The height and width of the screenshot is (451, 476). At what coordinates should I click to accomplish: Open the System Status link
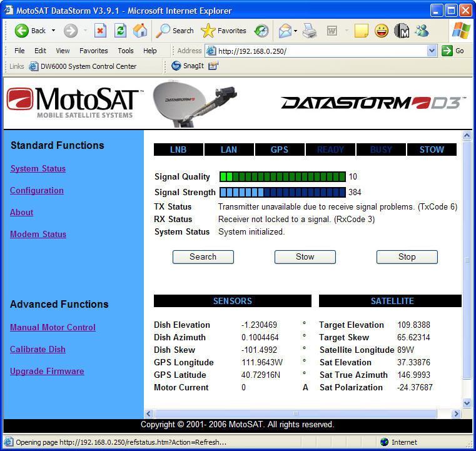coord(38,168)
